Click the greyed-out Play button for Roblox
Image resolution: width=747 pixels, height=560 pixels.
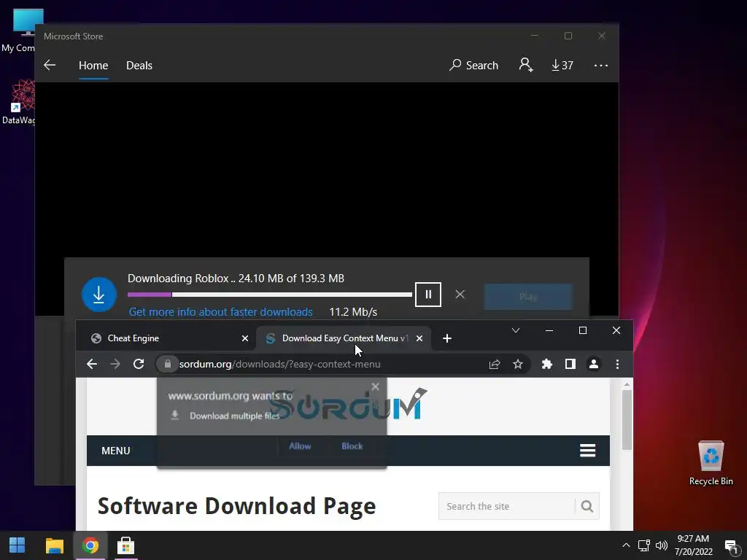(x=528, y=297)
